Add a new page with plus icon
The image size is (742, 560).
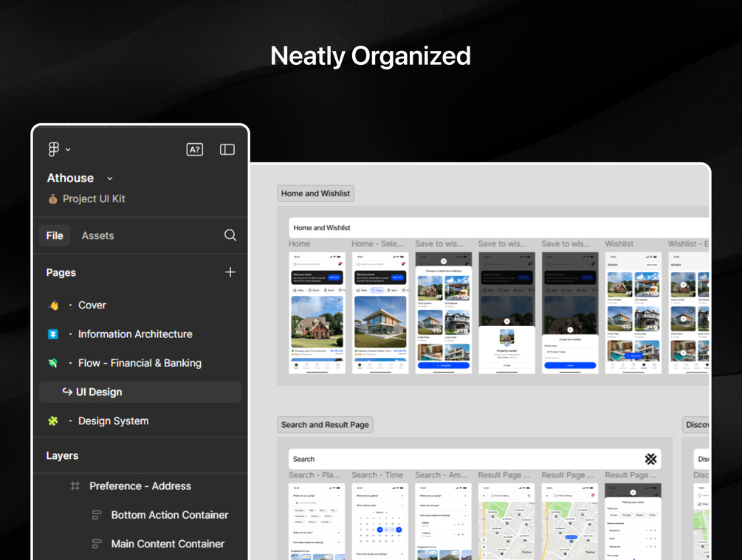230,272
